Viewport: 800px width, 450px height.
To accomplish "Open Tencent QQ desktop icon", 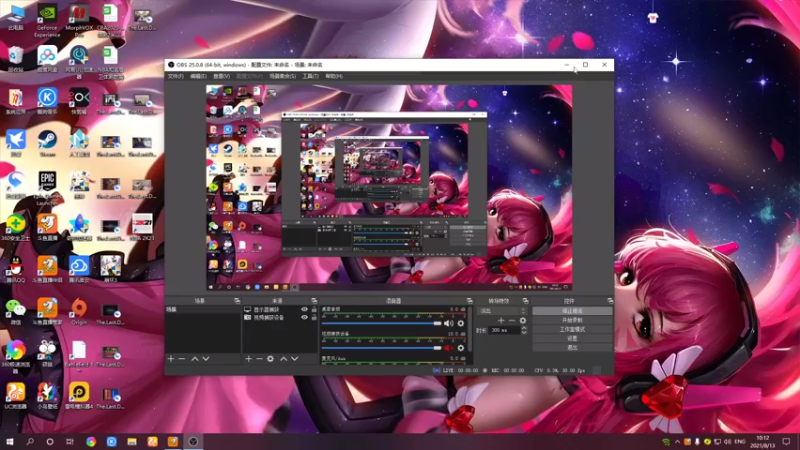I will pos(15,269).
